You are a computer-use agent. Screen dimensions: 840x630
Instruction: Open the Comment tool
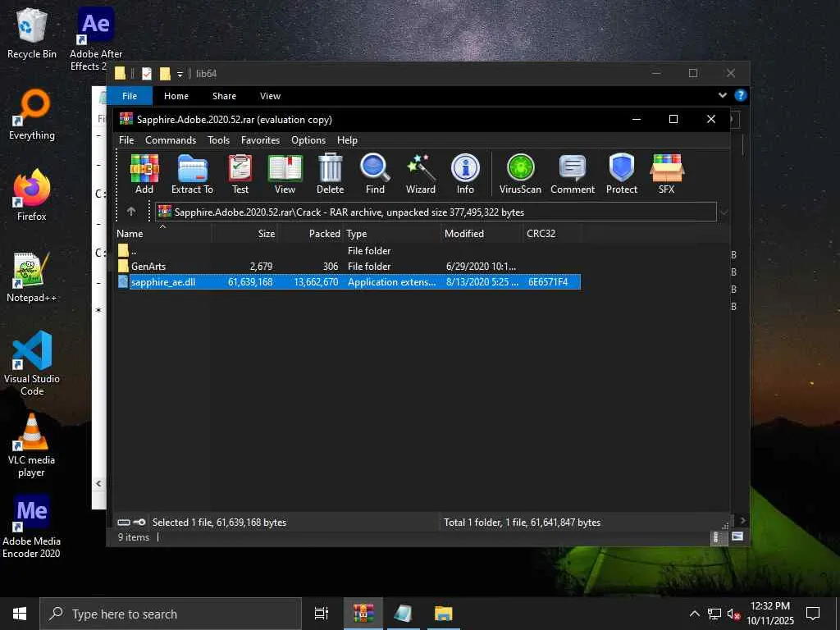[x=573, y=174]
